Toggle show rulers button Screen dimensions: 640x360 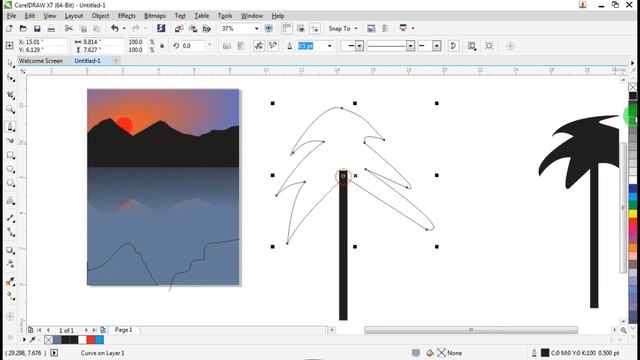click(x=287, y=28)
